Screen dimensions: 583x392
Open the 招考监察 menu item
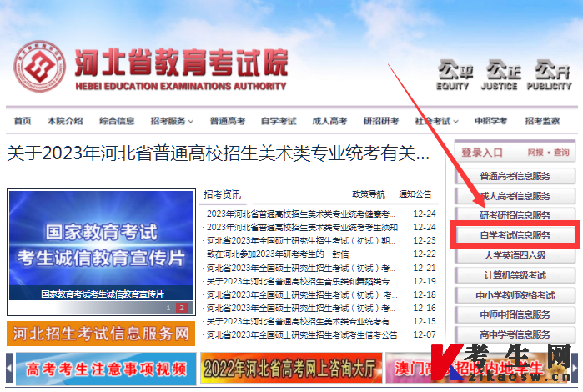542,121
